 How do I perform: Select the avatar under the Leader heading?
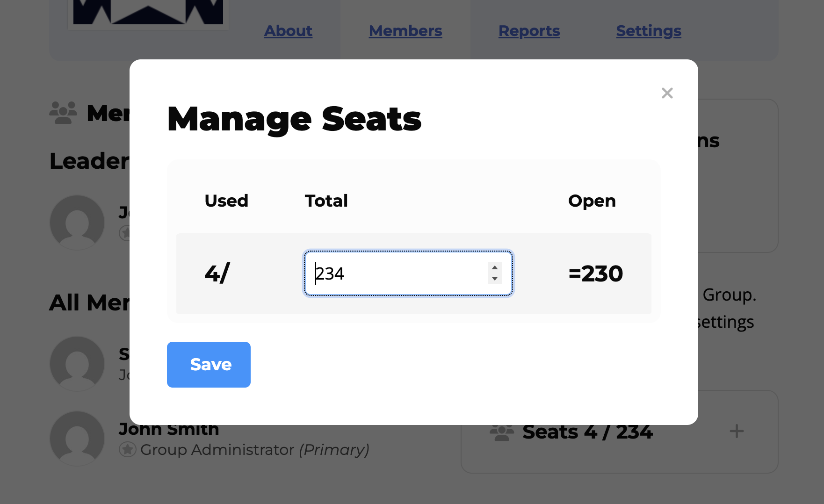click(77, 223)
